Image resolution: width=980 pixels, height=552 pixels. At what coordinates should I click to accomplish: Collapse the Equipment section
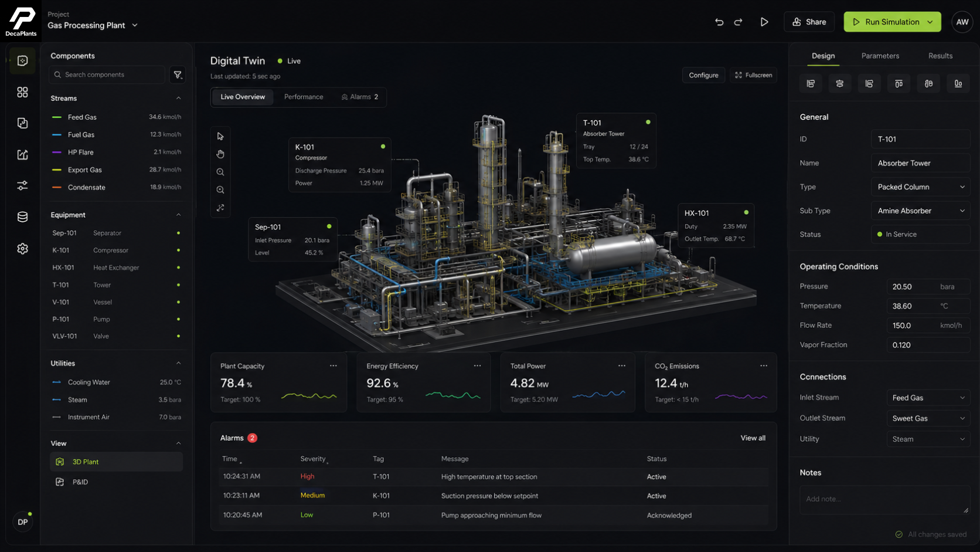click(178, 215)
